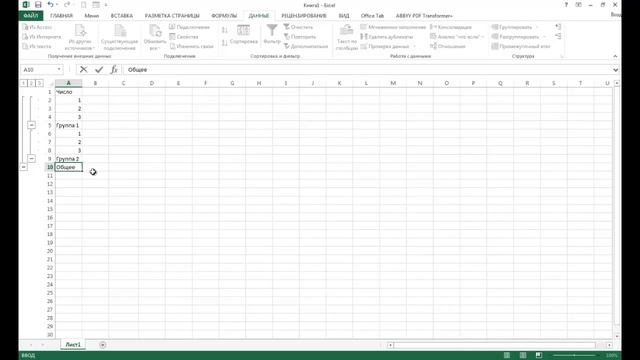Show outline level 3
Screen dimensions: 640x360
39,83
